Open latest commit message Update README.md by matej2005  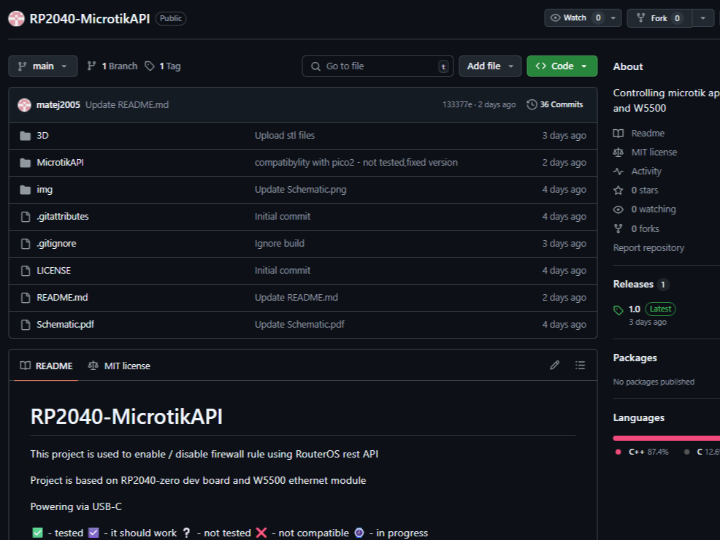click(127, 105)
